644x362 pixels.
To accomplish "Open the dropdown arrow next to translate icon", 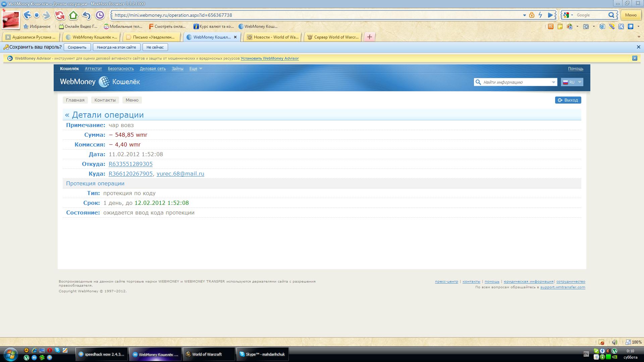I will [577, 26].
